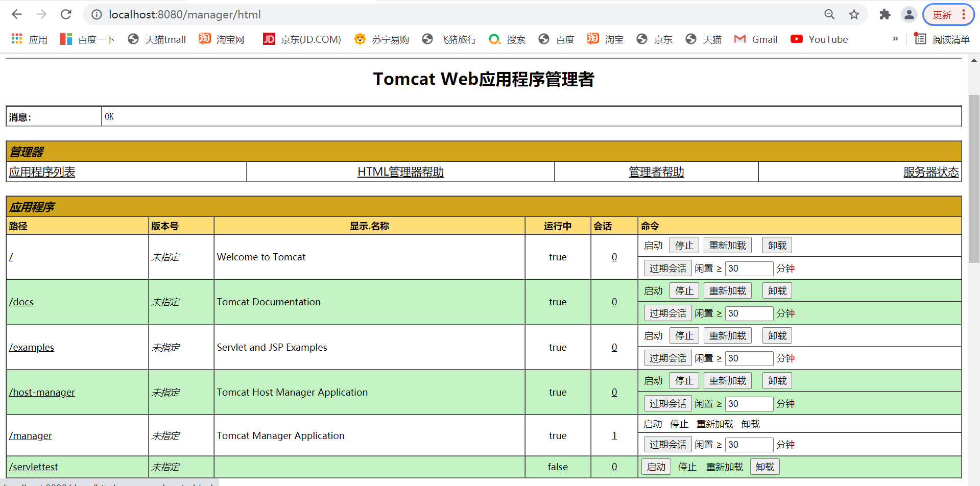Open the 天猫tmall bookmark
The image size is (980, 486).
156,39
